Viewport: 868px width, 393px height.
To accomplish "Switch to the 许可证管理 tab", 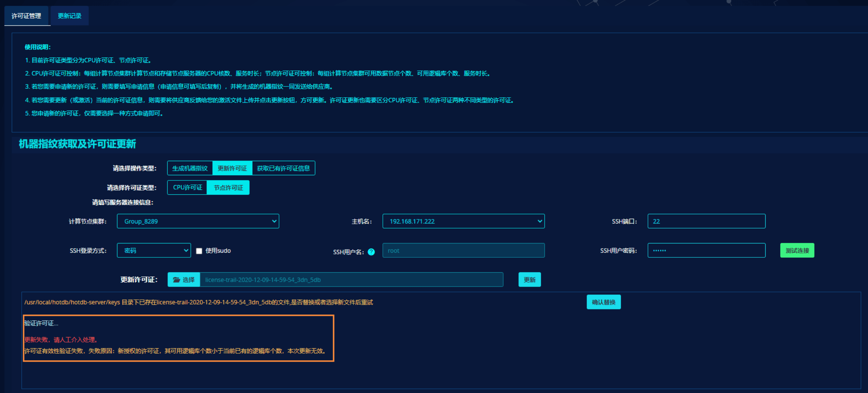I will 26,16.
